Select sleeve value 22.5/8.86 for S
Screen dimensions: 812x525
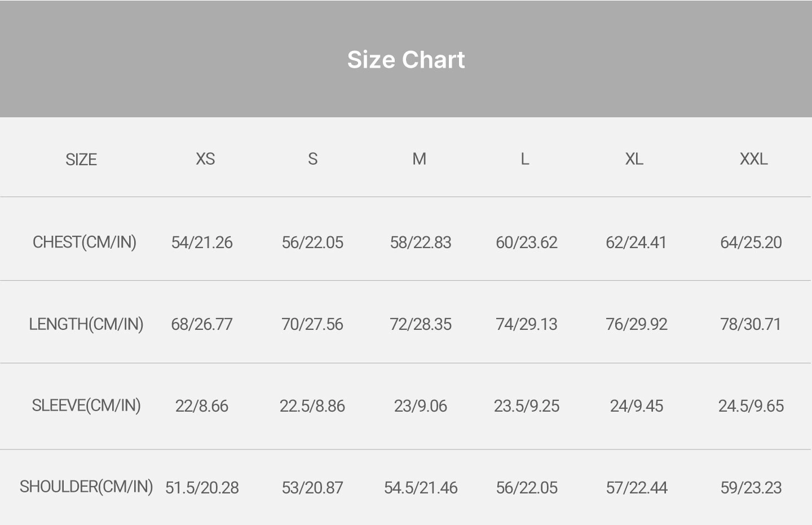click(x=312, y=406)
